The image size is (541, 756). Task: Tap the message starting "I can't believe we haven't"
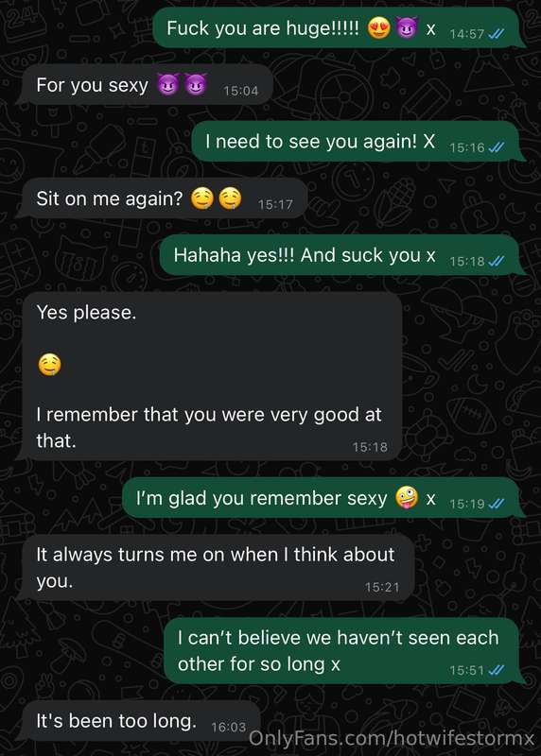point(344,651)
